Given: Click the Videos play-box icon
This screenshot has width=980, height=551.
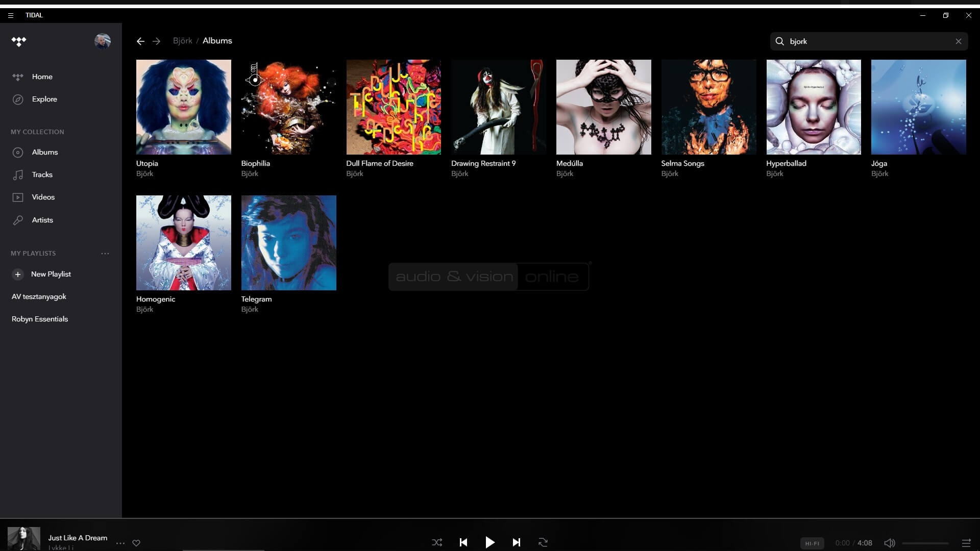Looking at the screenshot, I should [18, 197].
